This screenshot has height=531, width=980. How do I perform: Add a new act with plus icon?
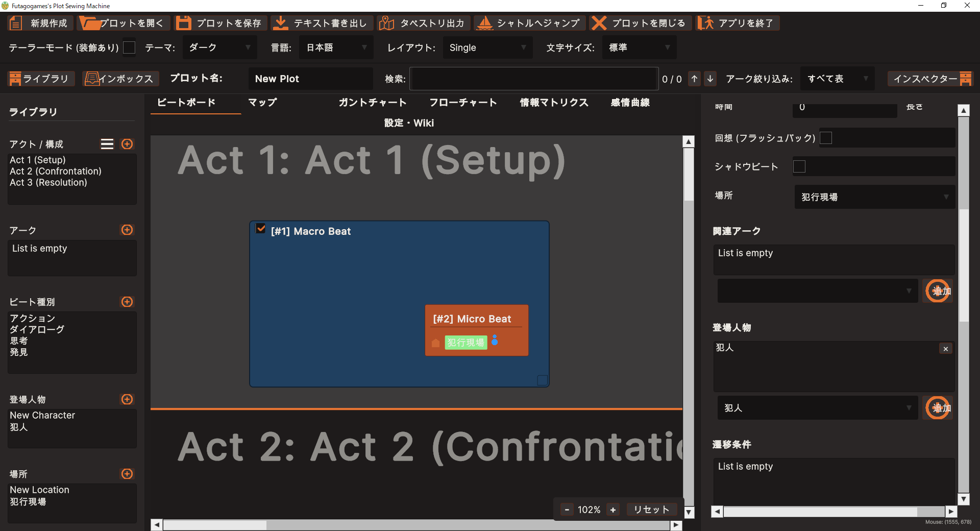[x=127, y=144]
